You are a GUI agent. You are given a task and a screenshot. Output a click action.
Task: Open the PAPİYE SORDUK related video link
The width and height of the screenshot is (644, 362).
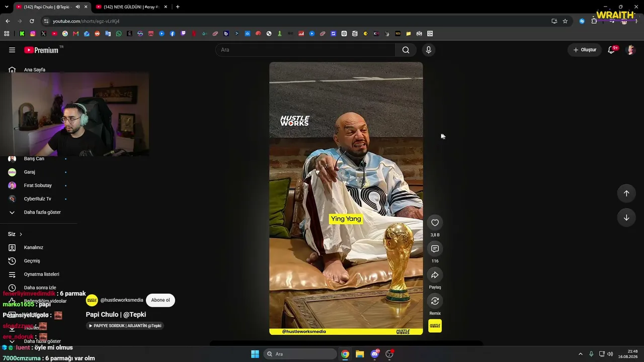[125, 326]
